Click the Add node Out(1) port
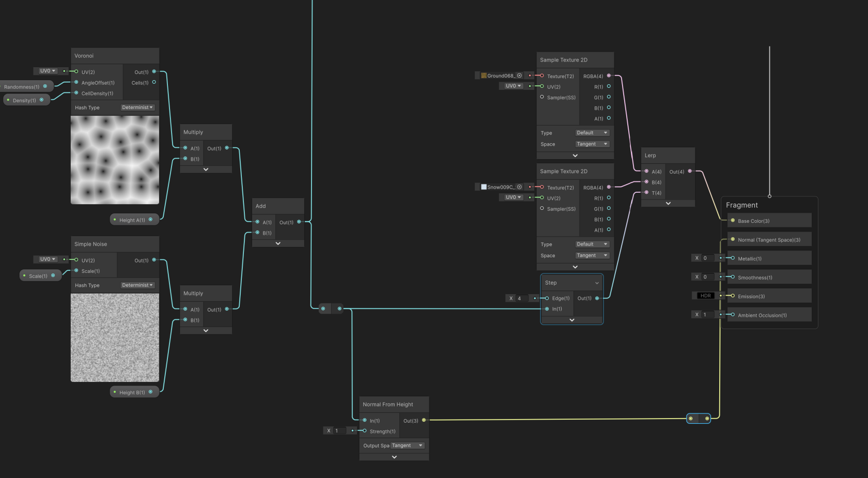The width and height of the screenshot is (868, 478). [x=299, y=222]
